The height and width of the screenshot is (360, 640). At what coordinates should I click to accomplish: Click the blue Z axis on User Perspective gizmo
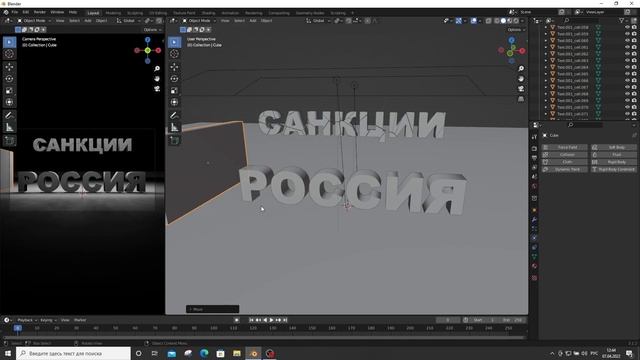tap(511, 40)
